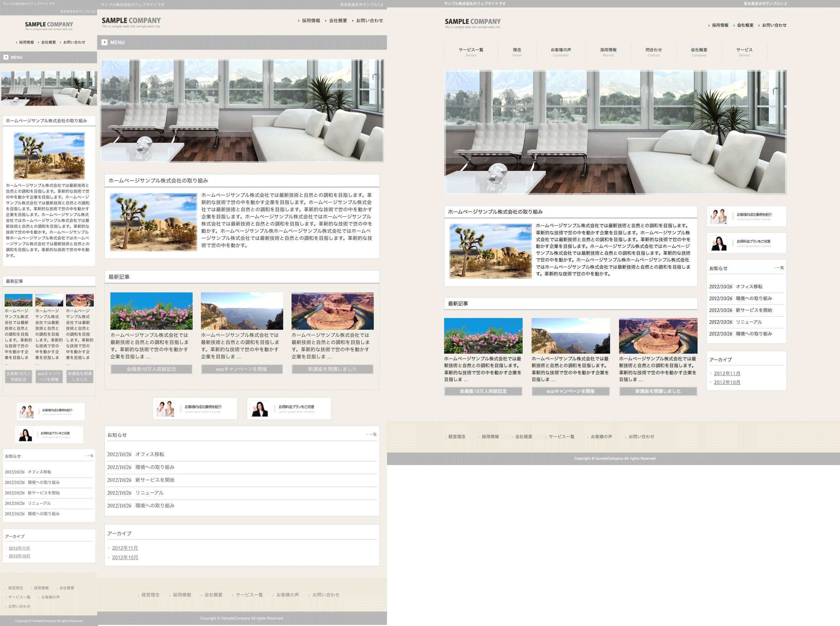Open 2012年10月 archive link in the middle layout

(125, 557)
